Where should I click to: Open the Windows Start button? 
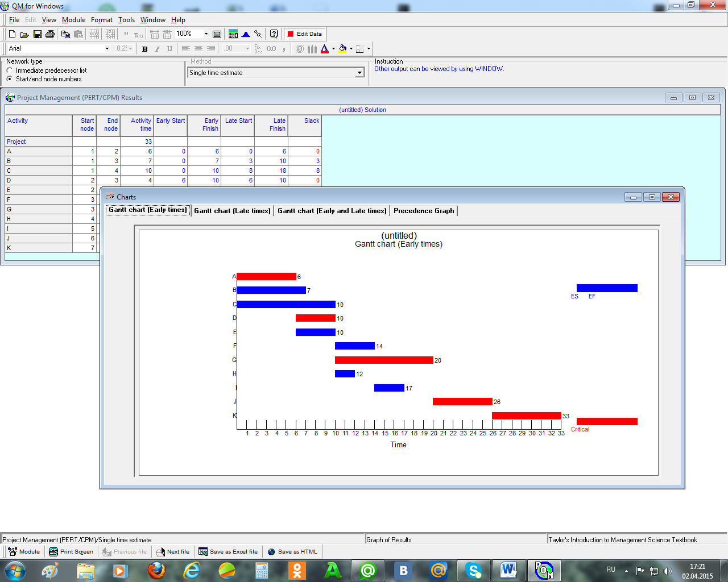(15, 570)
